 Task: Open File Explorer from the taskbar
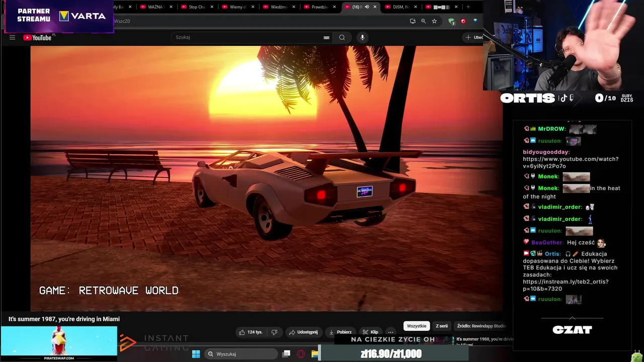tap(315, 354)
